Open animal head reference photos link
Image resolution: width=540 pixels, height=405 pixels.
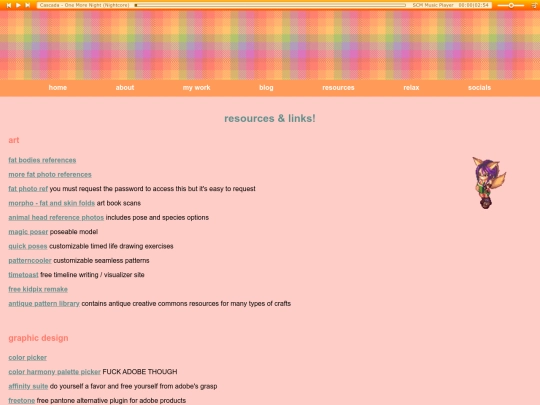coord(56,218)
